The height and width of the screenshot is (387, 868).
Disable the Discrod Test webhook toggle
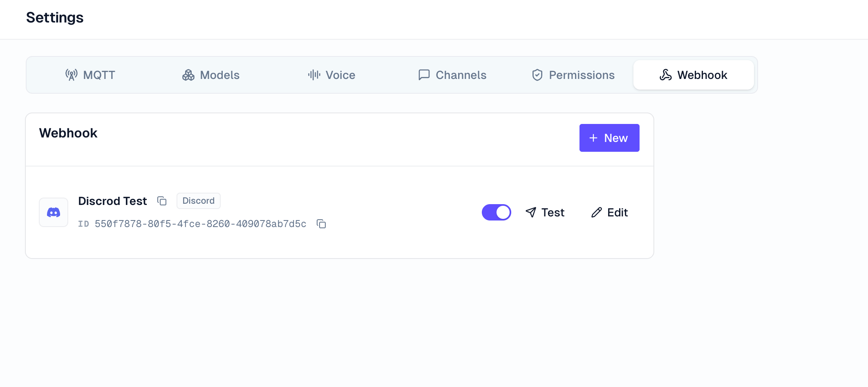[x=497, y=212]
